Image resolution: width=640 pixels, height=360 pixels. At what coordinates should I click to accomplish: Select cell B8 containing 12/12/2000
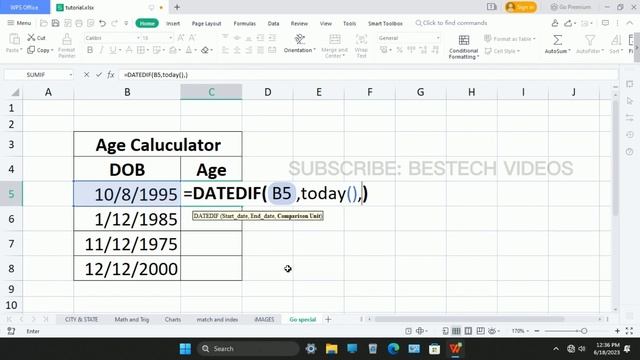point(127,268)
